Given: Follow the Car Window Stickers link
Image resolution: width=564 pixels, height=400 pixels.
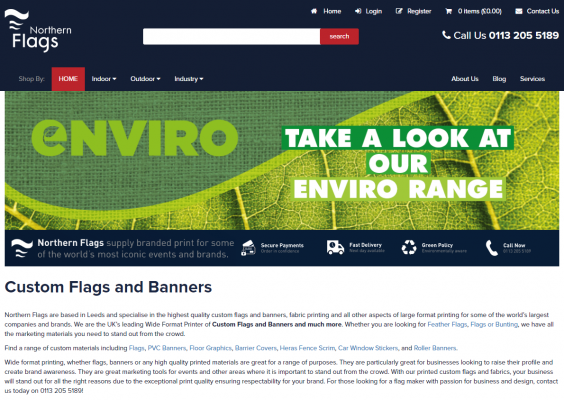Looking at the screenshot, I should [x=368, y=348].
